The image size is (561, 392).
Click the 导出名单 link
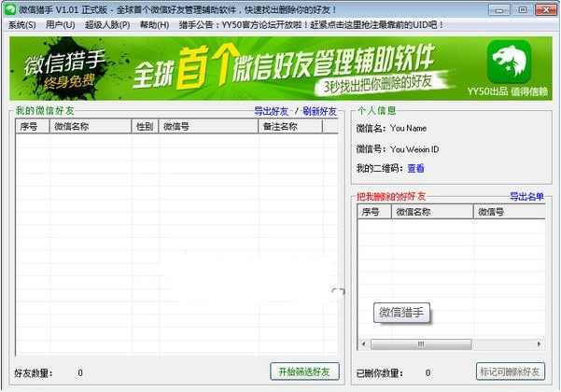(526, 196)
